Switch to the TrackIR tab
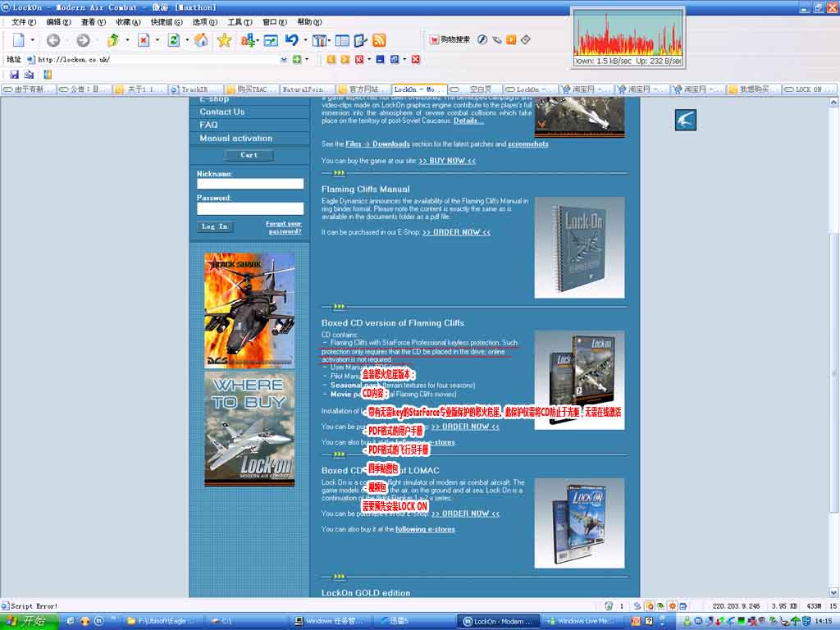The height and width of the screenshot is (630, 840). (x=195, y=89)
